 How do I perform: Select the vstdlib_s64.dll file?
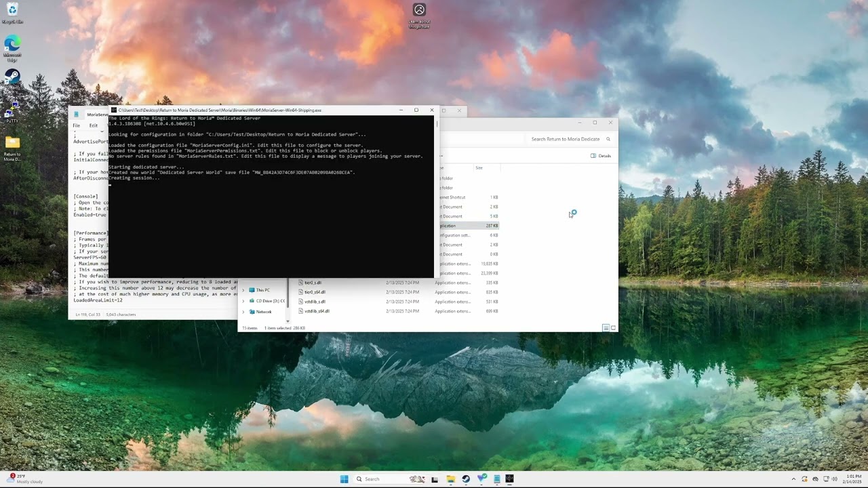[317, 311]
